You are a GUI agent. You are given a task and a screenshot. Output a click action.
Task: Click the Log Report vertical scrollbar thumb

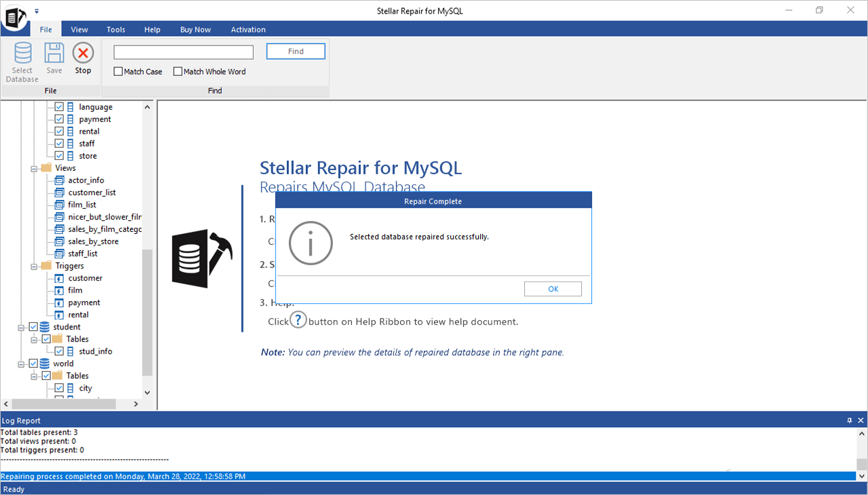861,464
